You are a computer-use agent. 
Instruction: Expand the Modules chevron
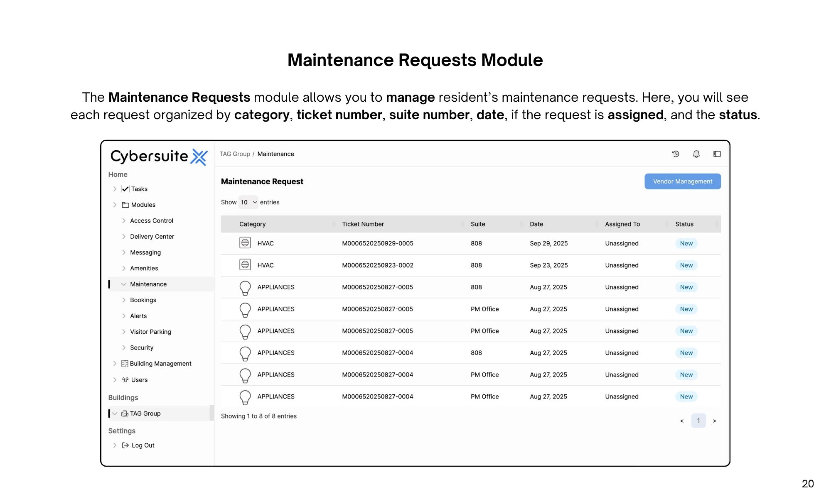click(115, 205)
